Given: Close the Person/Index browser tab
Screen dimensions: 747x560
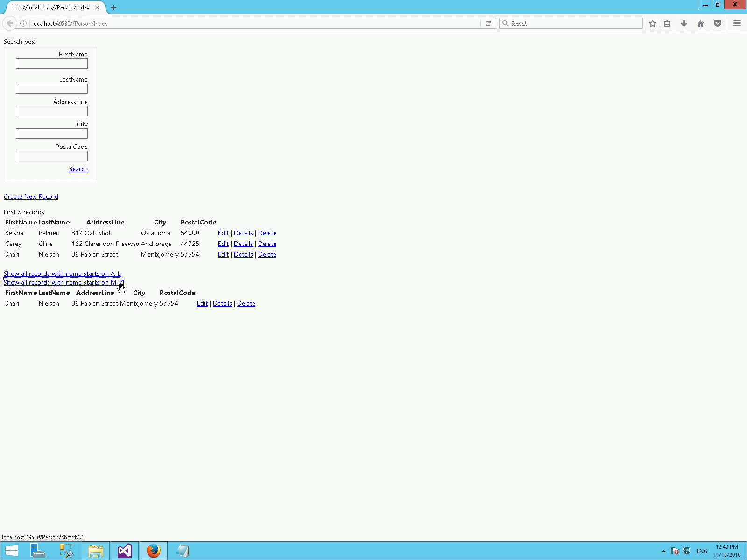Looking at the screenshot, I should pyautogui.click(x=97, y=7).
